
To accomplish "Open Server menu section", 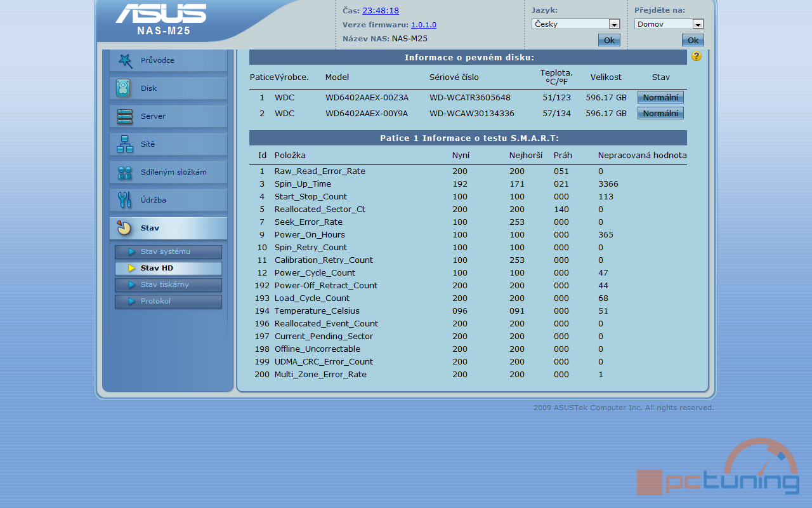I will point(168,116).
